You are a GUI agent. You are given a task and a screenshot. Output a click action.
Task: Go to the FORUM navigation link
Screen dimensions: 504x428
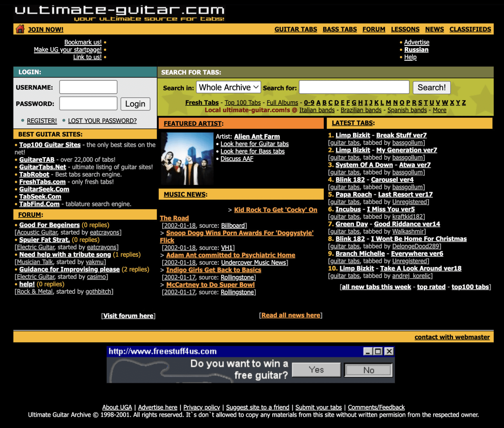point(374,29)
